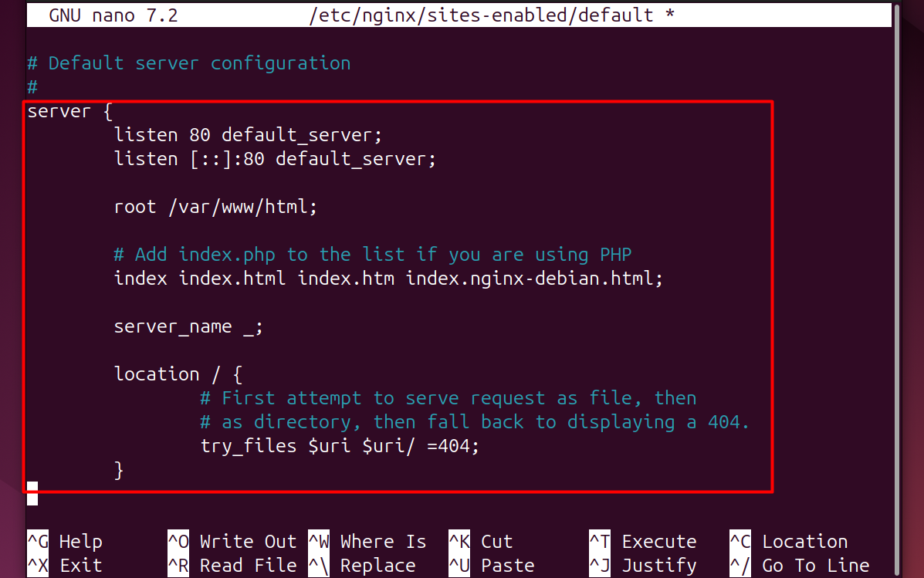Click the ^\ Replace shortcut
This screenshot has height=578, width=924.
coord(362,566)
